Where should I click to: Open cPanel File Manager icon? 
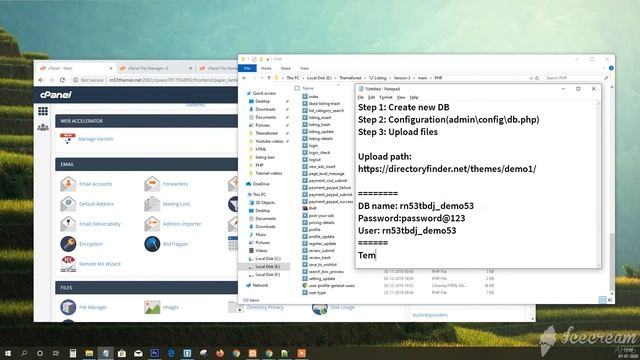[68, 307]
